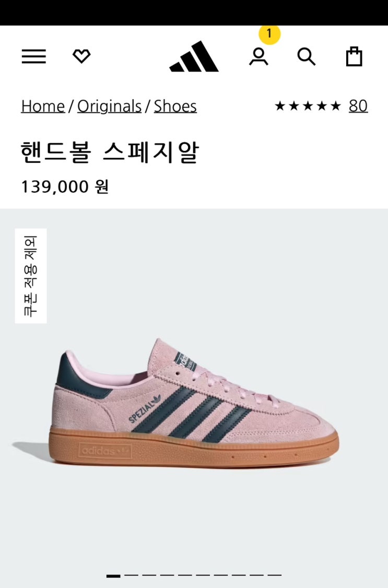Select the first carousel indicator dash
Viewport: 388px width, 588px height.
(113, 575)
